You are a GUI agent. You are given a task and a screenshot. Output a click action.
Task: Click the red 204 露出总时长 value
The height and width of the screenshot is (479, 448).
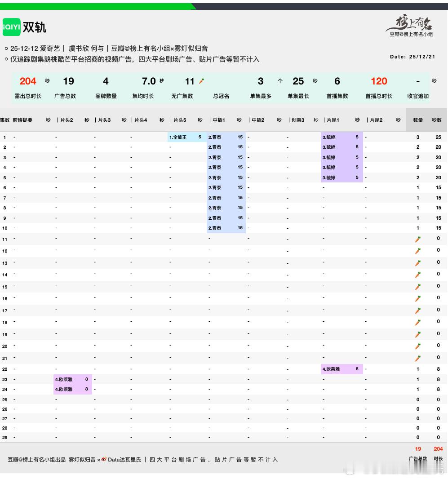(x=28, y=81)
